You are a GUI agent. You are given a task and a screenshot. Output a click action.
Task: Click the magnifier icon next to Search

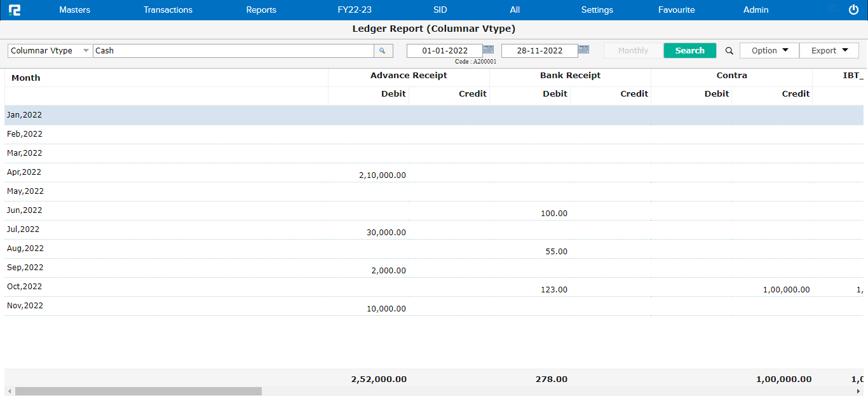[729, 51]
